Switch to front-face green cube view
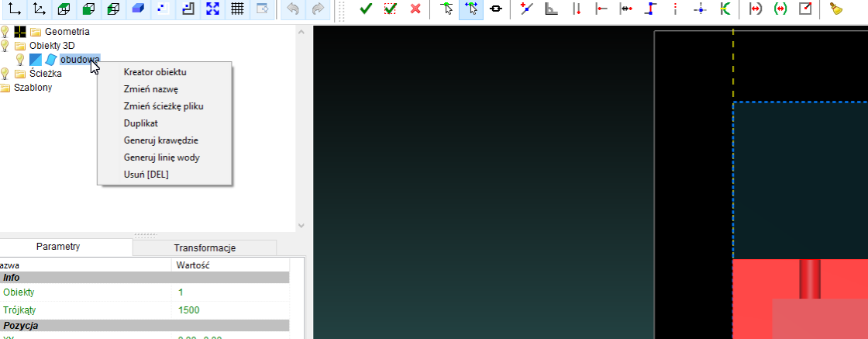 coord(88,9)
